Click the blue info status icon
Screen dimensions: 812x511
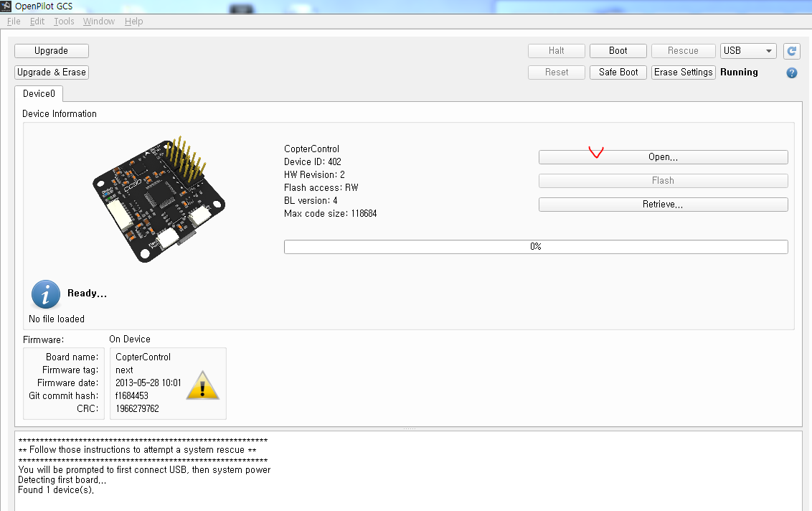click(x=46, y=294)
